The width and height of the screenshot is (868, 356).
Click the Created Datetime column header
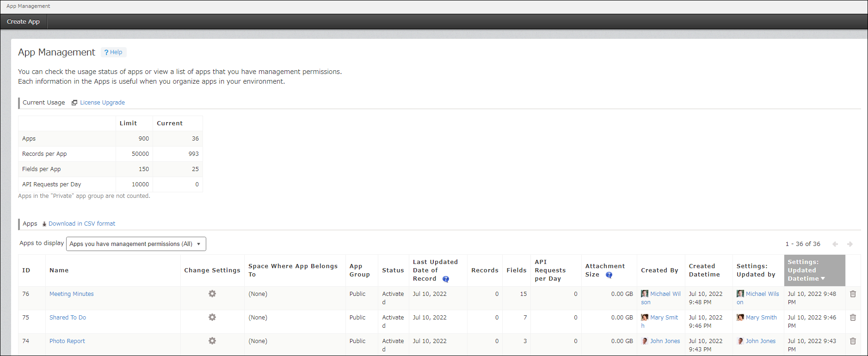(709, 270)
